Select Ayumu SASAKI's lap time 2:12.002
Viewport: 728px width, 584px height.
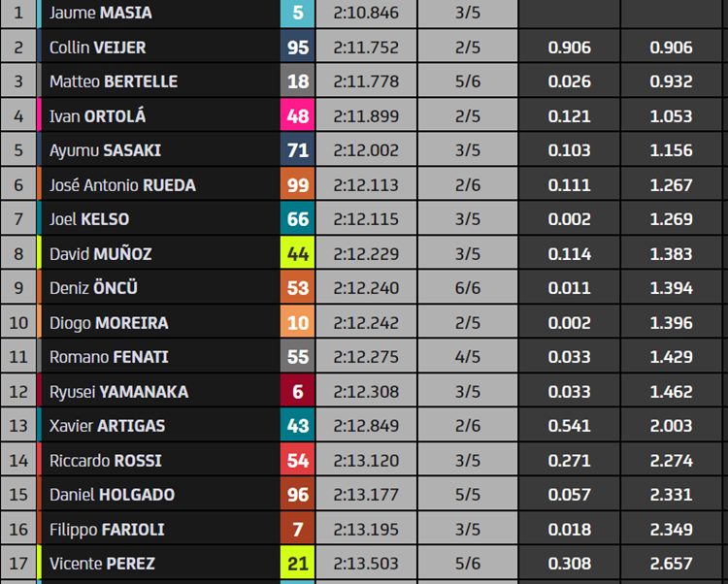(366, 150)
